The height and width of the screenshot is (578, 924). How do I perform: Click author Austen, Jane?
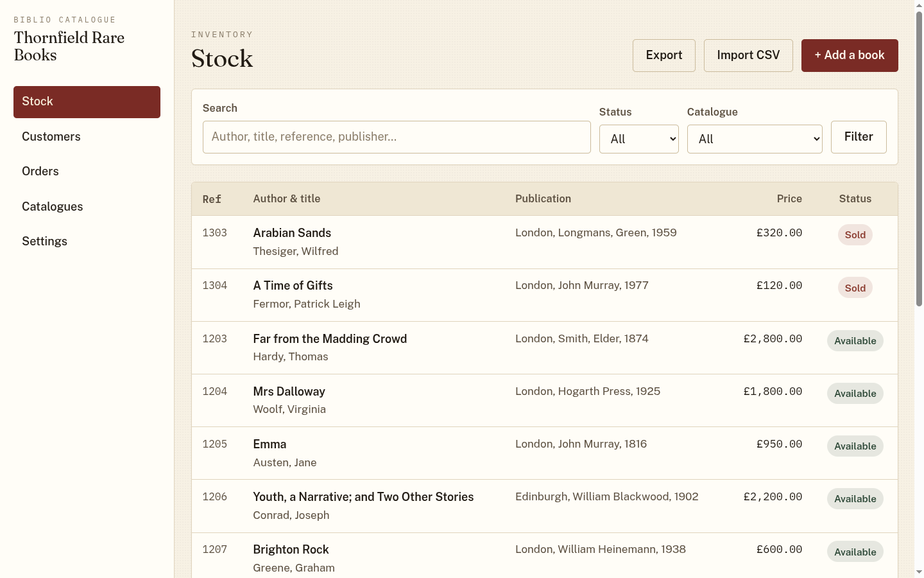[x=285, y=463]
